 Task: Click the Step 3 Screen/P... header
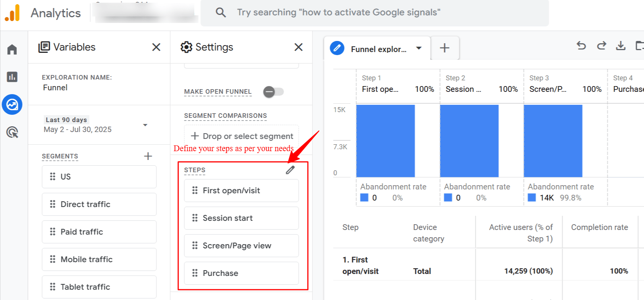click(548, 89)
